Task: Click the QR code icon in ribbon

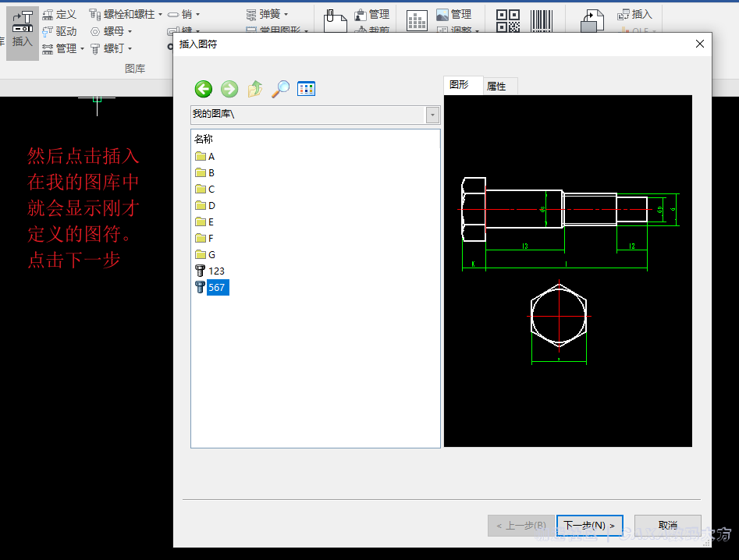Action: (508, 21)
